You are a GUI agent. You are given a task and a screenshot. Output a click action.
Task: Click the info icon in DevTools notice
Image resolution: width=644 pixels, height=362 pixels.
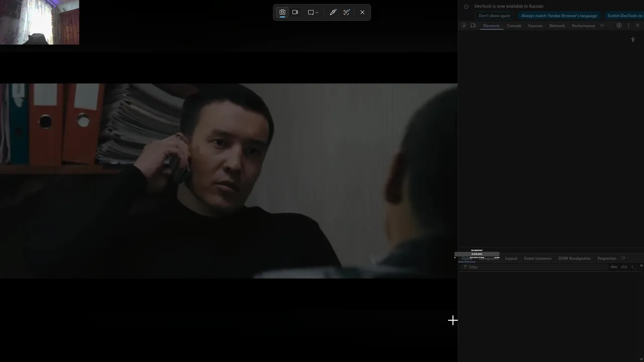pos(466,7)
